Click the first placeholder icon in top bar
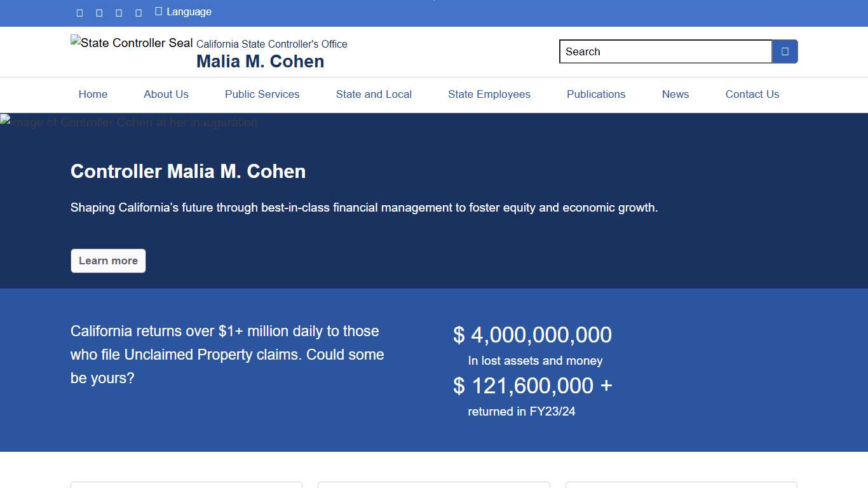 pyautogui.click(x=79, y=13)
